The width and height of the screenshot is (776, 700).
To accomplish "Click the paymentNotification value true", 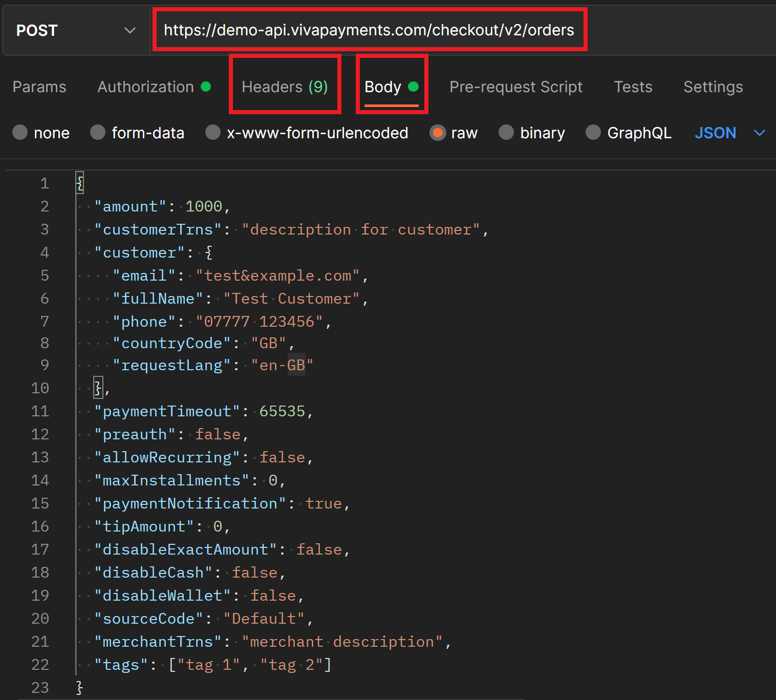I will click(x=324, y=503).
